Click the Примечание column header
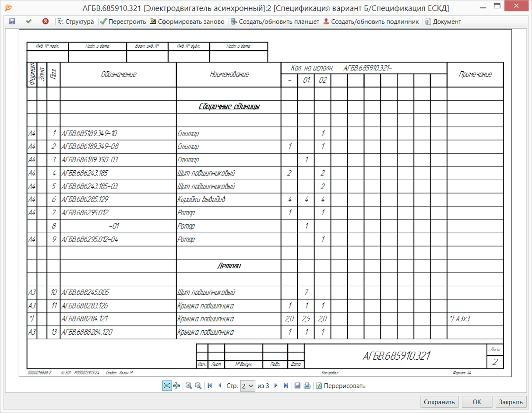 coord(475,74)
